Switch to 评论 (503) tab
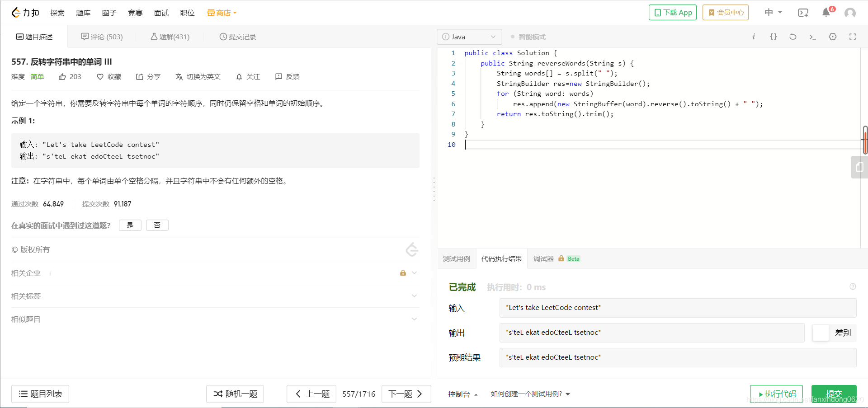This screenshot has width=868, height=408. (x=102, y=37)
